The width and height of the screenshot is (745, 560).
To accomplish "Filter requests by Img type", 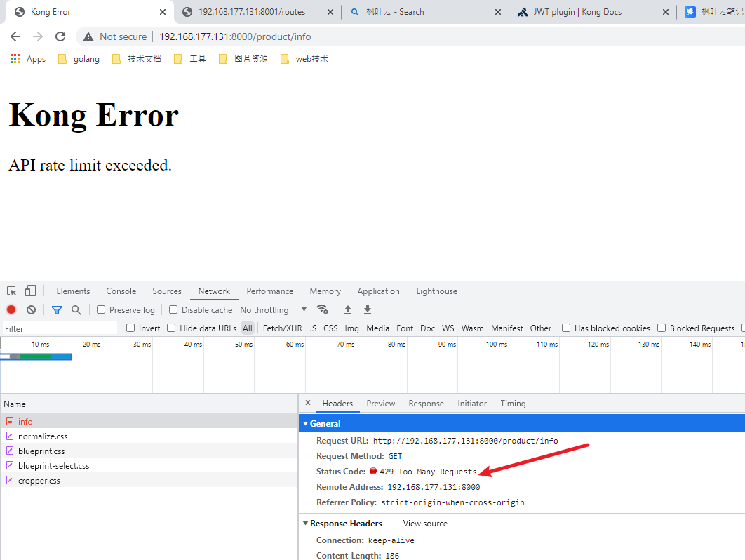I will click(x=352, y=328).
